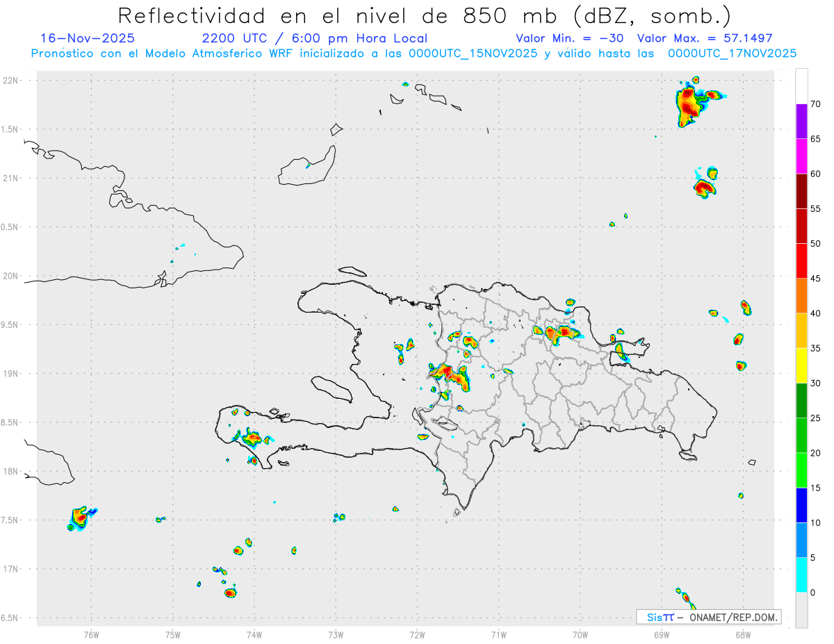Click the colorbar value label '60'
The width and height of the screenshot is (834, 644).
click(x=816, y=174)
